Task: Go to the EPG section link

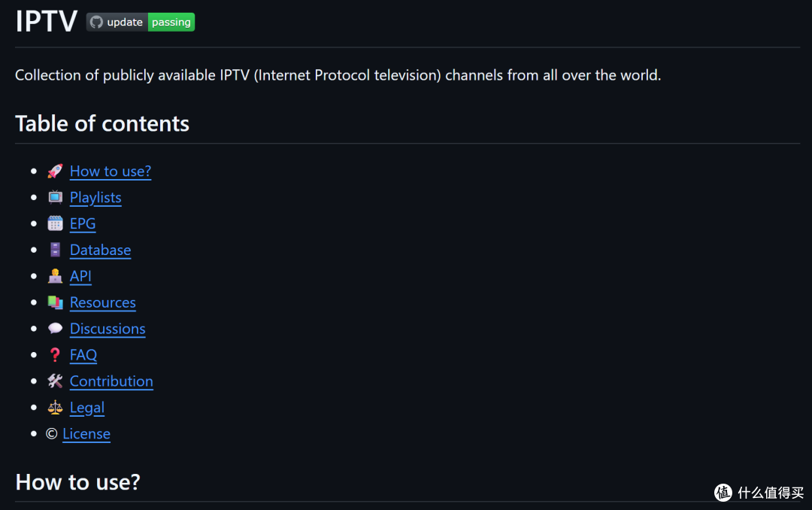Action: coord(83,223)
